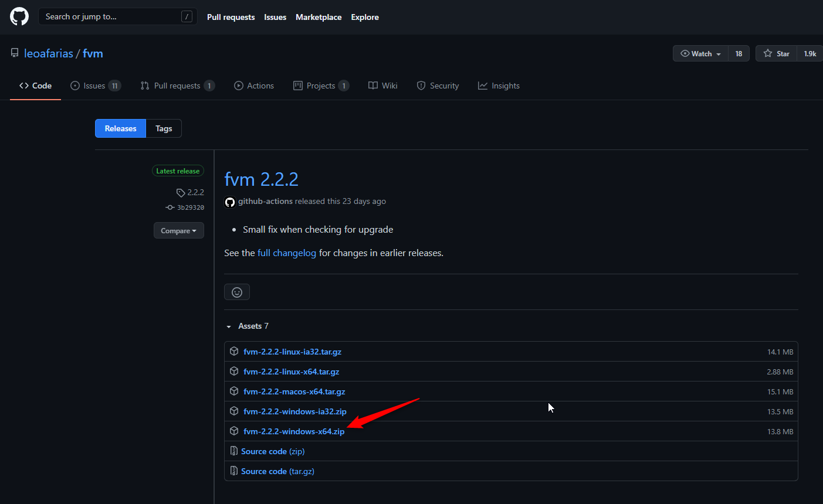Click file icon for Source code (zip)

(x=234, y=451)
